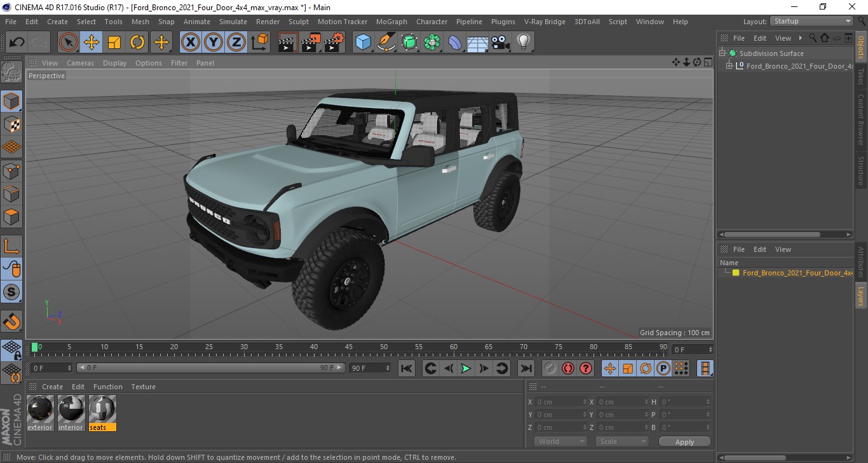The width and height of the screenshot is (868, 463).
Task: Click Make Editable icon in left toolbar
Action: pyautogui.click(x=11, y=72)
